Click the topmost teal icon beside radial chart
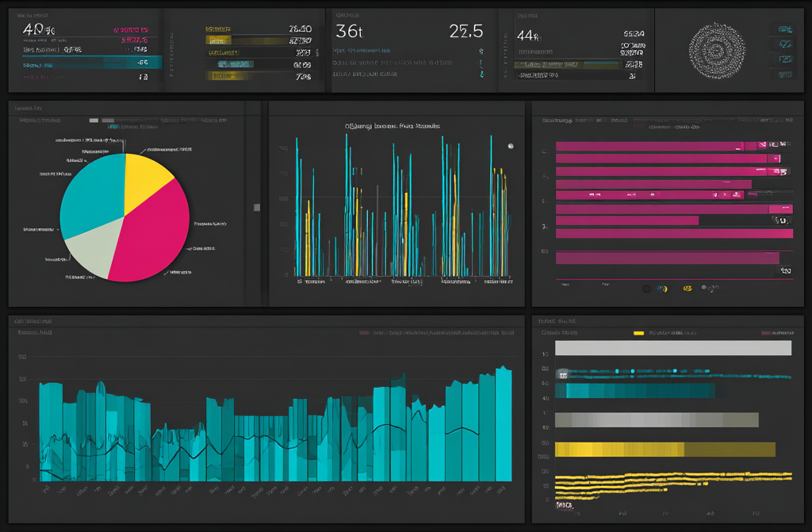 pyautogui.click(x=783, y=29)
